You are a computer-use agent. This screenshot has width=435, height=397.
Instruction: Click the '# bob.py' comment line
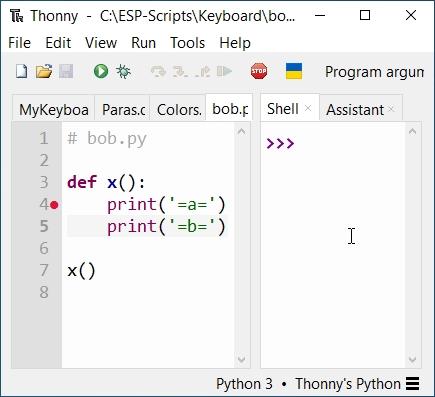click(x=107, y=139)
